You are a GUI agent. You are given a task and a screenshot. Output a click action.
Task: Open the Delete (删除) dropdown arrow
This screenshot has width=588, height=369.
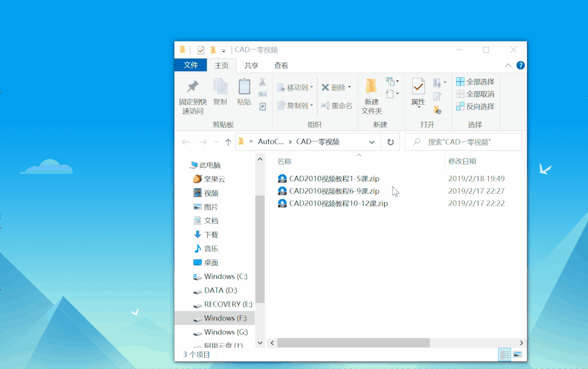[x=349, y=87]
